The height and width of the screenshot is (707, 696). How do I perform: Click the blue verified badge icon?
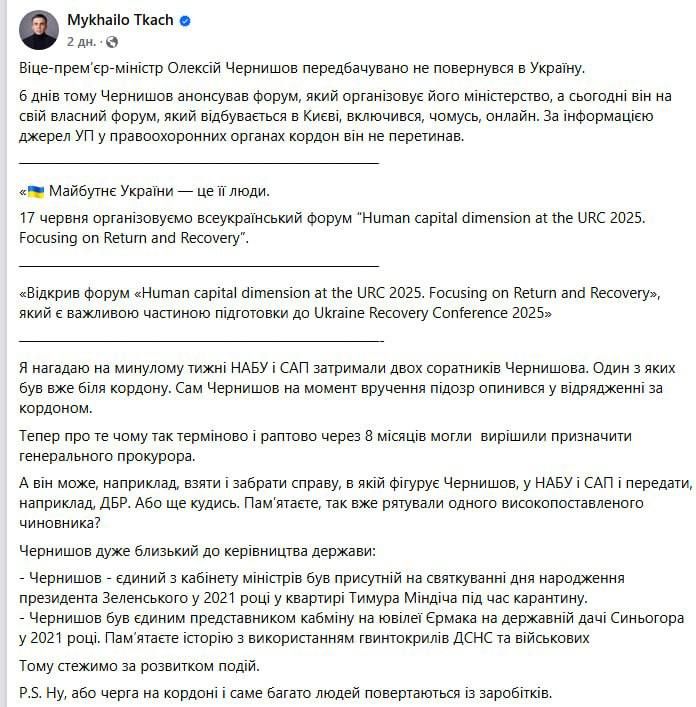tap(185, 21)
